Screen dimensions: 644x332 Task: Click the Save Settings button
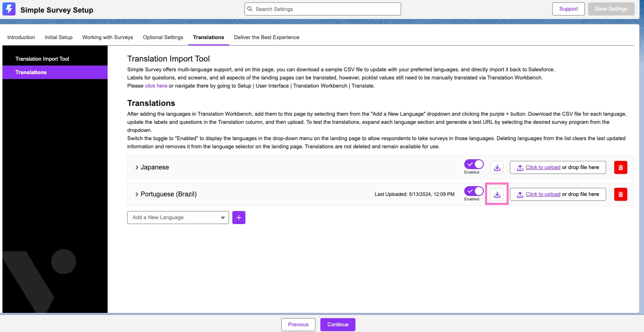611,9
